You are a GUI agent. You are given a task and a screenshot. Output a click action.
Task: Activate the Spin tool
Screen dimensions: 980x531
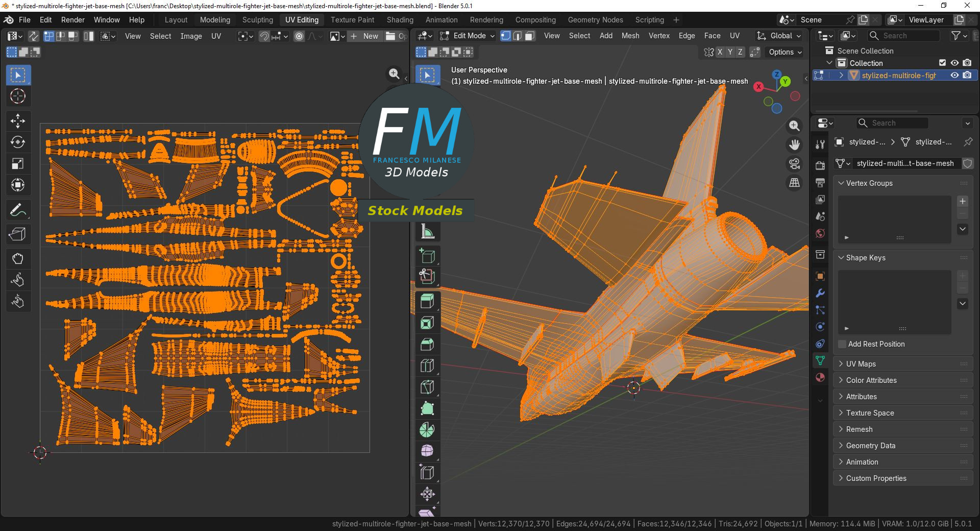click(x=427, y=430)
